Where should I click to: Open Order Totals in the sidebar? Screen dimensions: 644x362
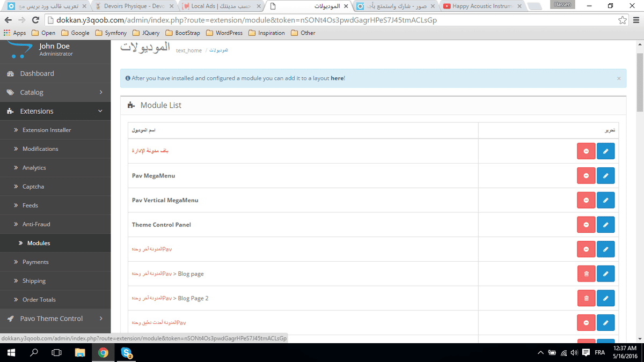[55, 299]
